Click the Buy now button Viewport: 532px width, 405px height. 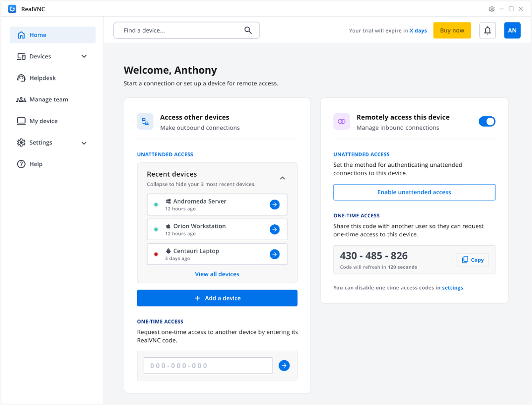pyautogui.click(x=452, y=30)
